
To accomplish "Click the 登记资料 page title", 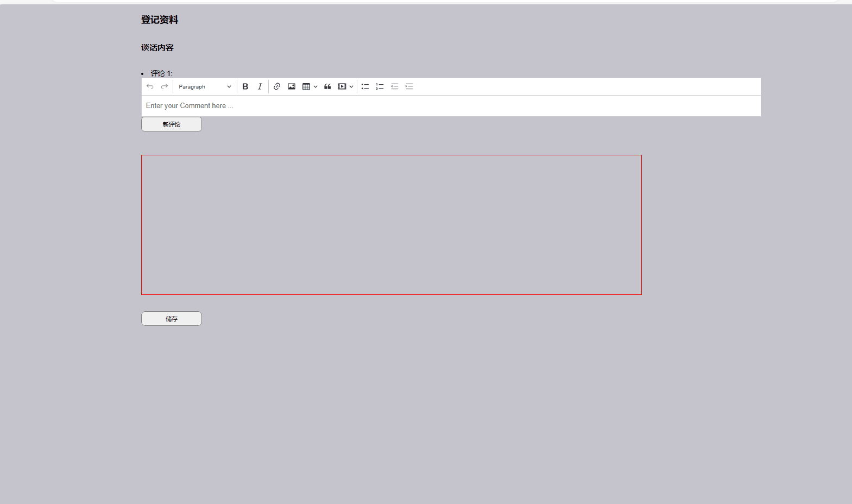I will pos(160,20).
